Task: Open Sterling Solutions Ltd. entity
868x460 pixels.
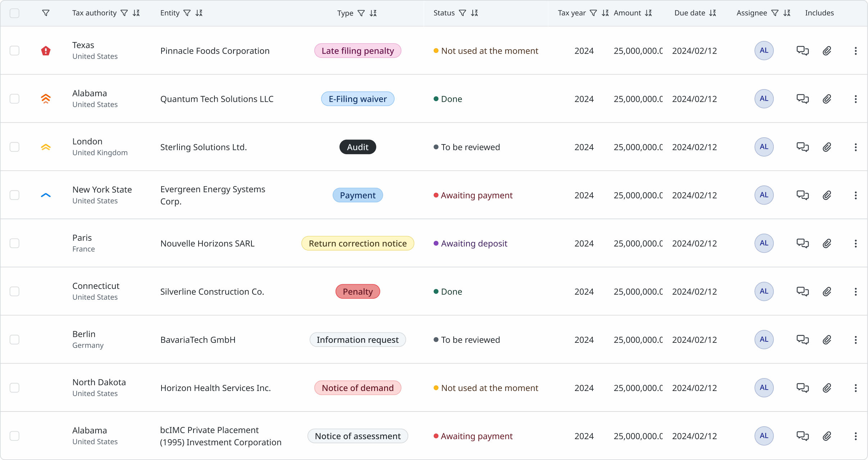Action: pos(203,147)
